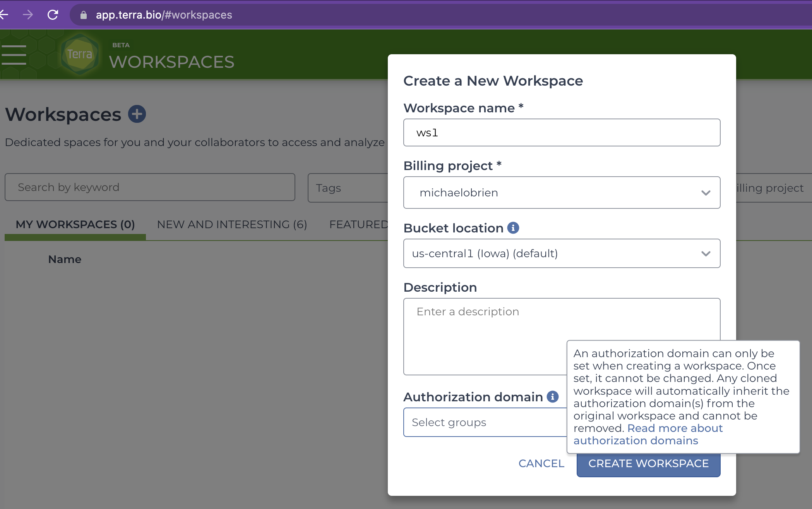The image size is (812, 509).
Task: Reload the current page
Action: [x=52, y=15]
